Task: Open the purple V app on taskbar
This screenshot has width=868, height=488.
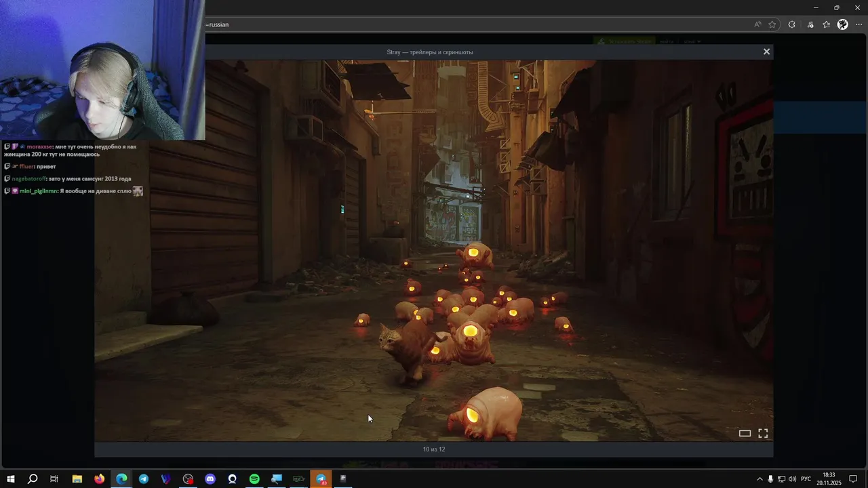Action: pos(165,479)
